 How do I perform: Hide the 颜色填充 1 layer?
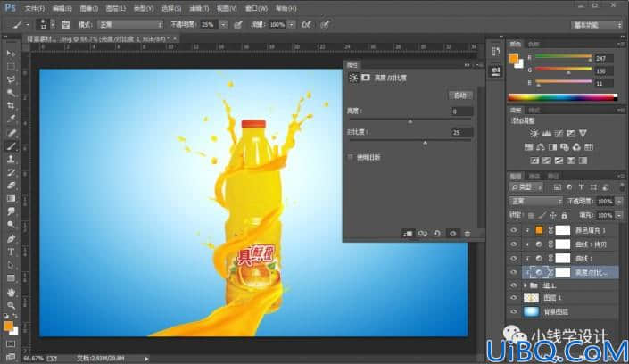(514, 230)
